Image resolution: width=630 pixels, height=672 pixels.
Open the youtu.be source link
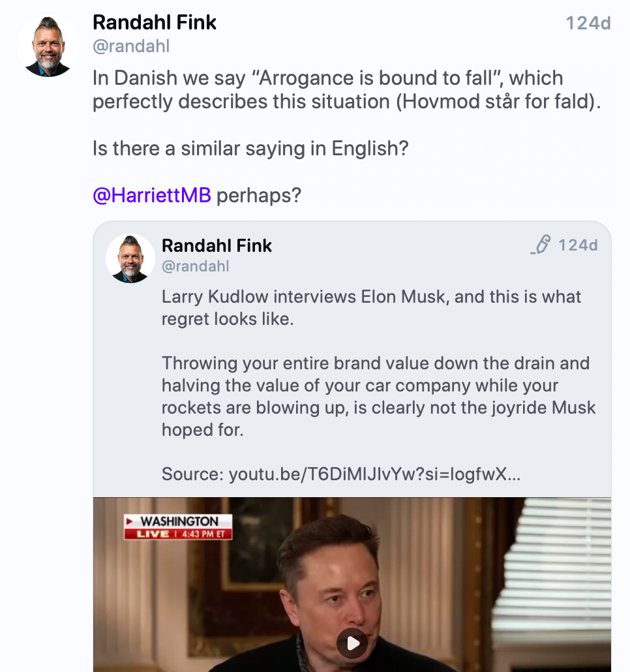(374, 474)
